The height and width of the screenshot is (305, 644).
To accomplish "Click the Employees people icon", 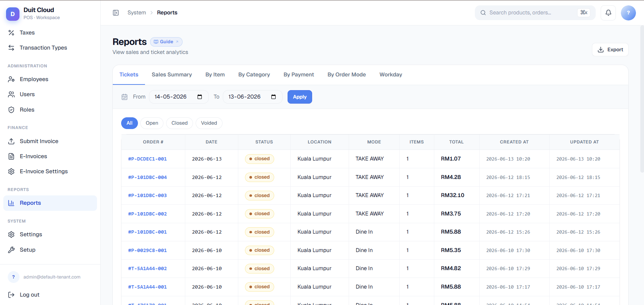I will coord(11,79).
